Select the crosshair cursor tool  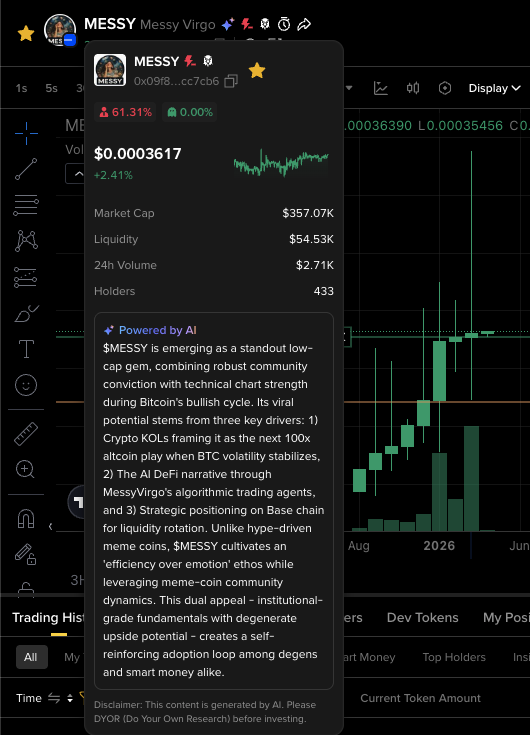(26, 133)
